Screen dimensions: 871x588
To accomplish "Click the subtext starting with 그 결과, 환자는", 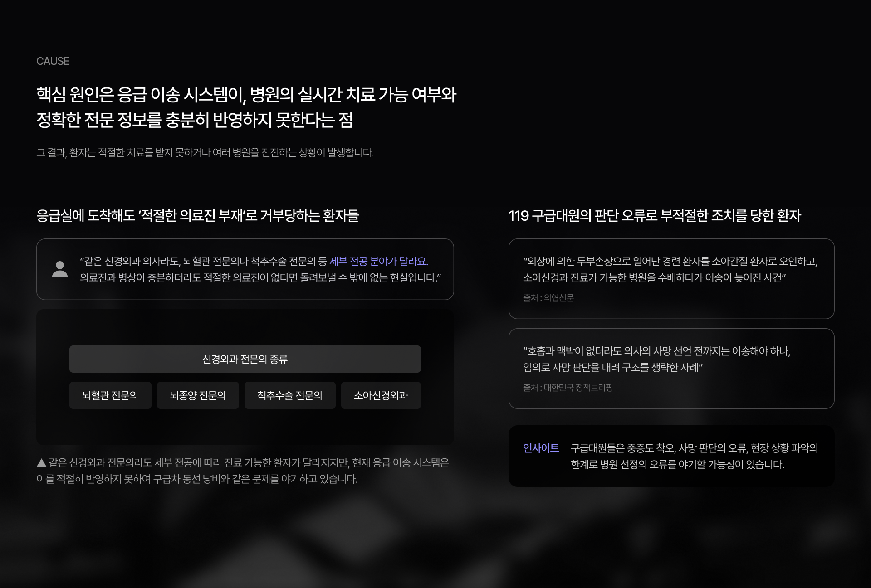I will click(205, 152).
